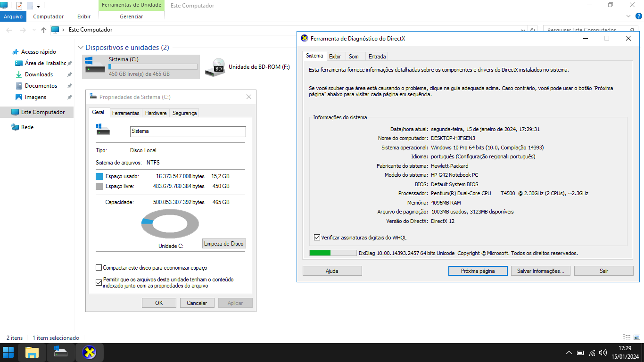Viewport: 644px width, 362px height.
Task: Click the chevron before Este Computador in address bar
Action: coord(64,30)
